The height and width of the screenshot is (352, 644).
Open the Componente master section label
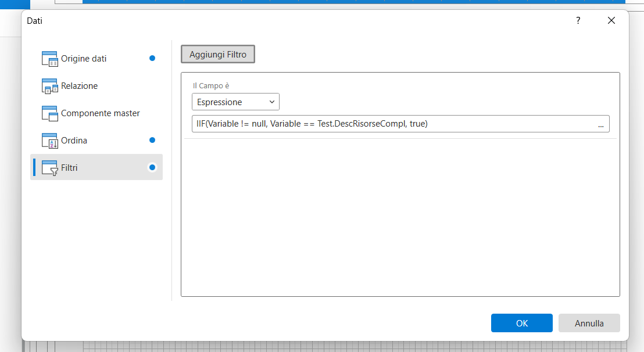click(100, 113)
